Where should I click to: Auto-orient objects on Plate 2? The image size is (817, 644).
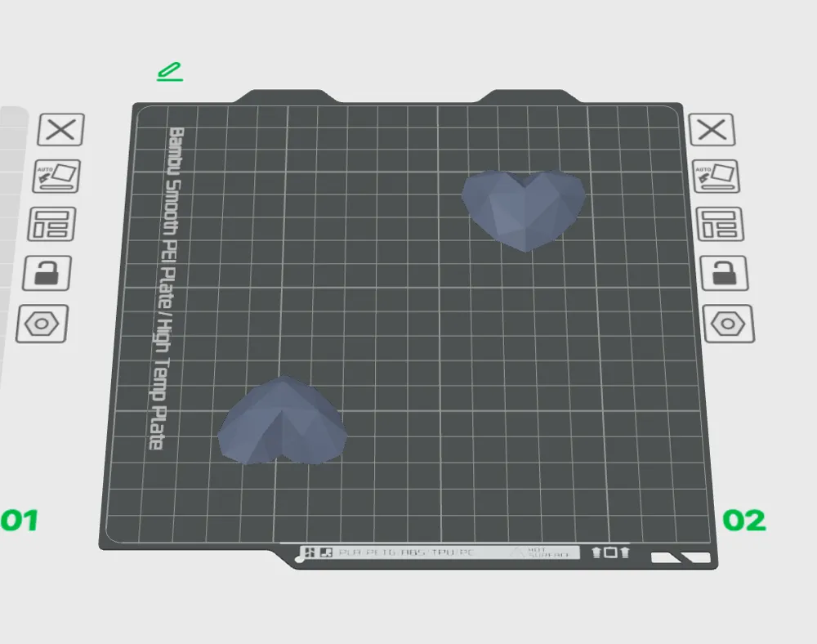click(717, 177)
